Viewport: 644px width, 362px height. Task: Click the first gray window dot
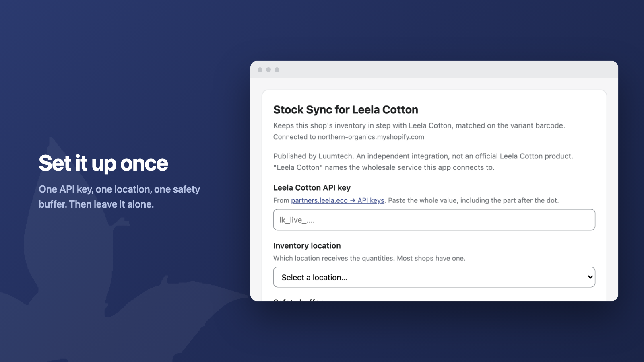tap(260, 70)
